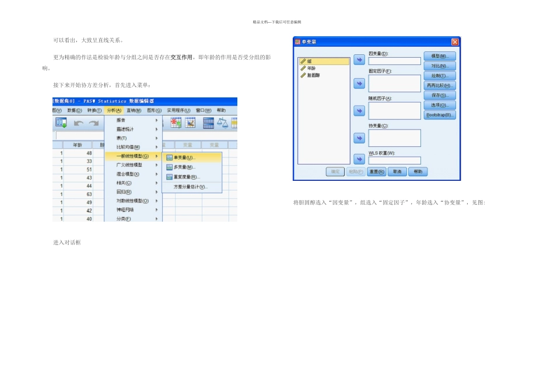Open the 实用程序(U) menu
Screen dimensions: 554x392
click(178, 111)
